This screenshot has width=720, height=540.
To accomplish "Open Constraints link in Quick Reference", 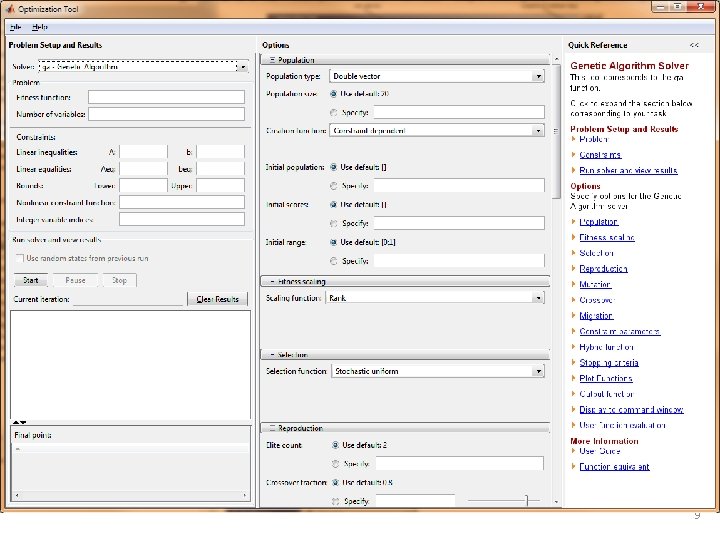I will pos(600,155).
